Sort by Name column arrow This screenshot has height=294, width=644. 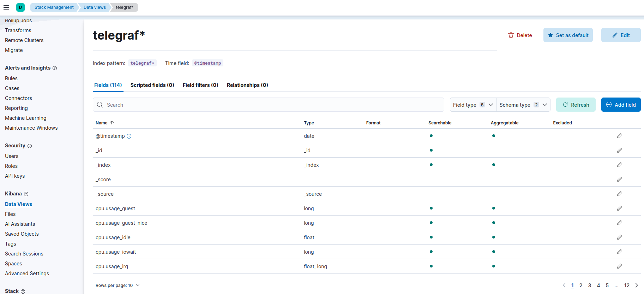click(x=112, y=123)
